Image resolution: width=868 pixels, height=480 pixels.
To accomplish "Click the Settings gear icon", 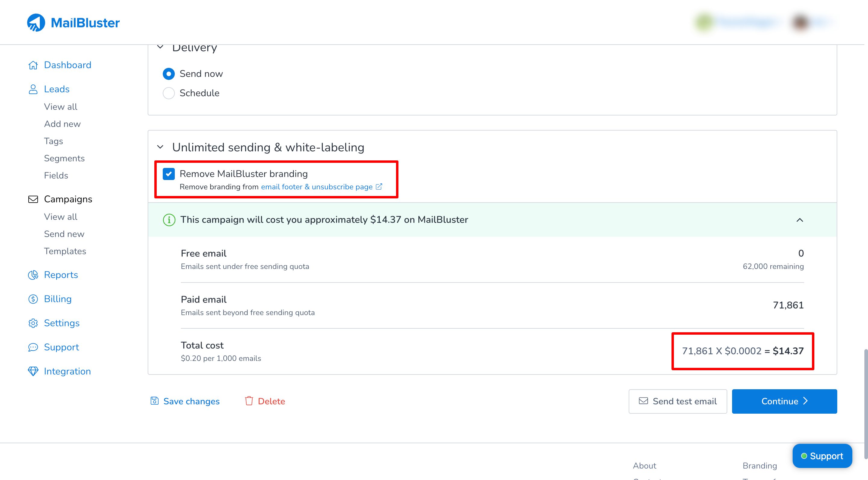I will pyautogui.click(x=33, y=323).
